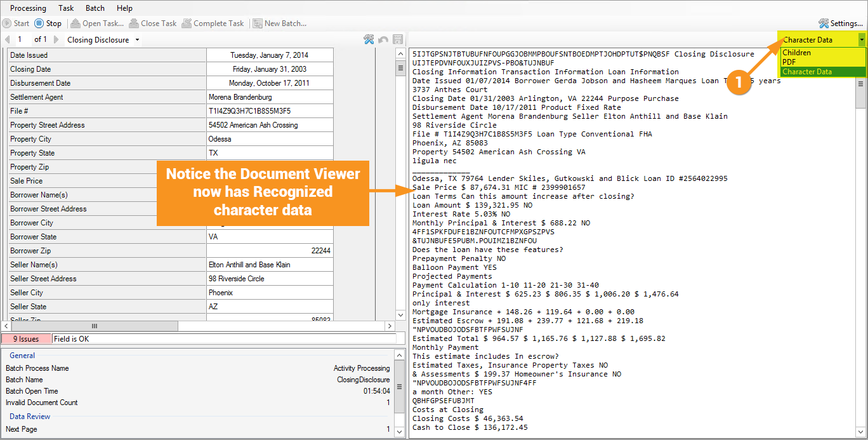Viewport: 868px width, 440px height.
Task: Click Close Task in the toolbar
Action: coord(153,23)
